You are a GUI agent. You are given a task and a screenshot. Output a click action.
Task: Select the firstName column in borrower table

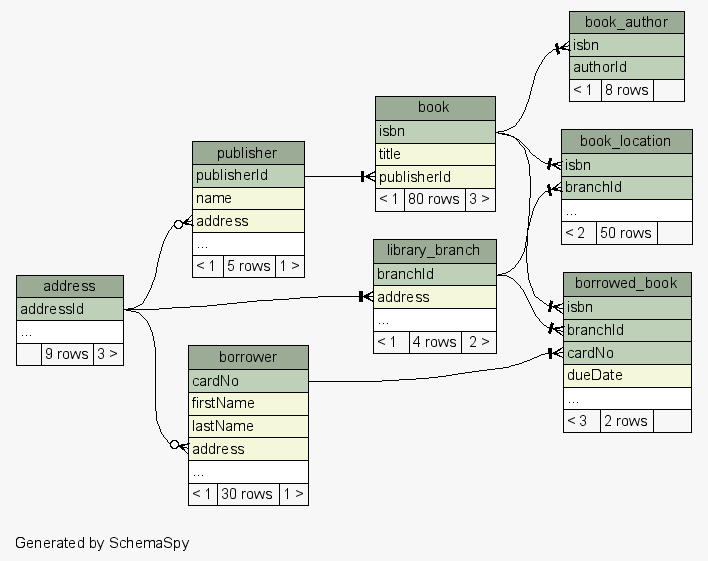pos(248,403)
